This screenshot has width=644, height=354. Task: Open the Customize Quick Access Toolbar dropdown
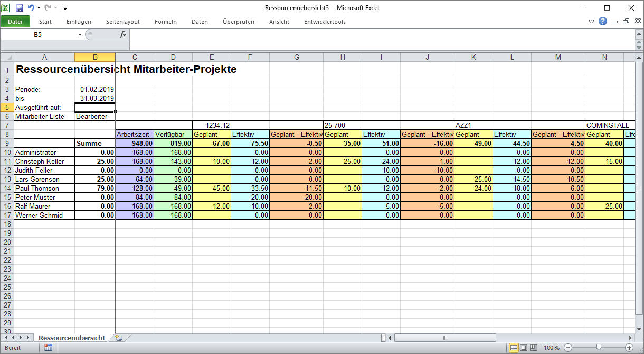[64, 8]
